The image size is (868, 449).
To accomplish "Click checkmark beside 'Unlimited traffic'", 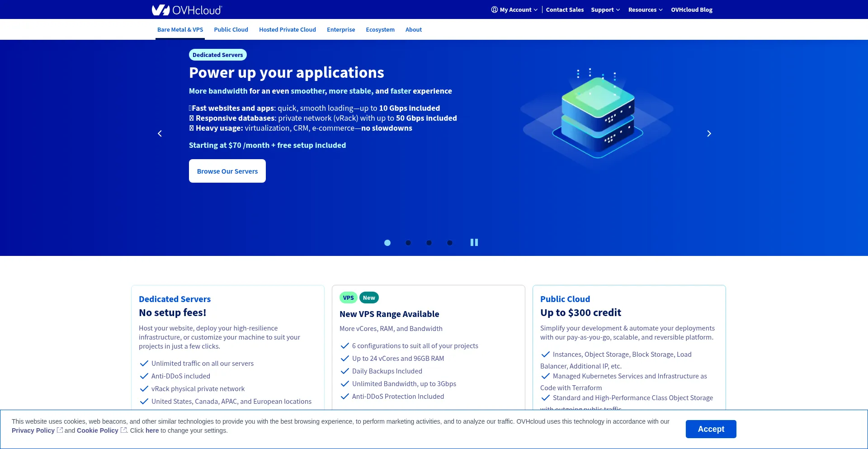I will click(x=144, y=363).
